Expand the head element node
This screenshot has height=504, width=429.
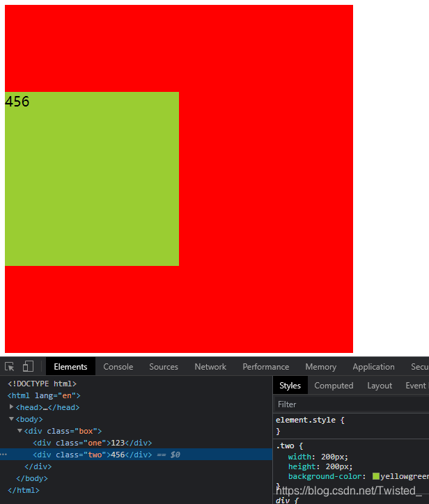[11, 407]
